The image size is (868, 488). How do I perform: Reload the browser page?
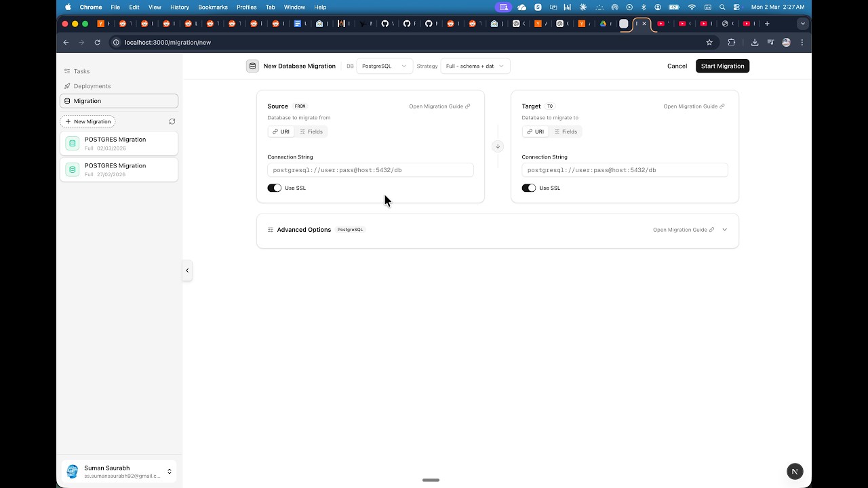coord(97,42)
